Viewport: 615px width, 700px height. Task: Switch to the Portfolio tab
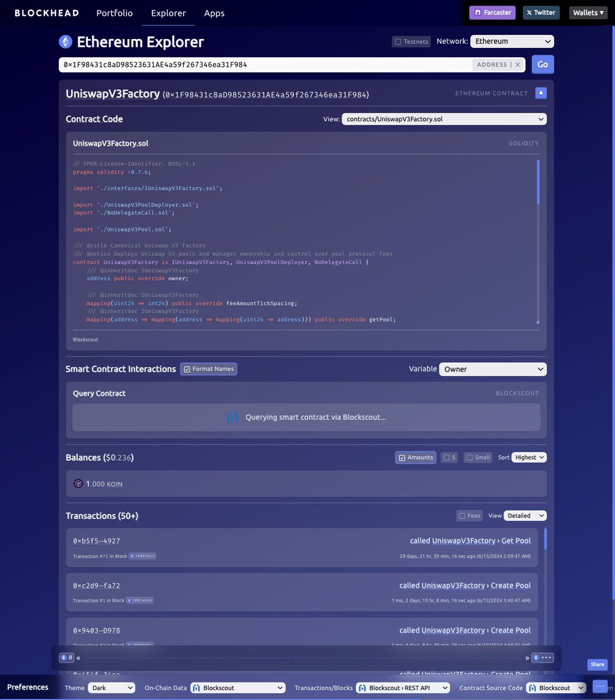point(114,12)
